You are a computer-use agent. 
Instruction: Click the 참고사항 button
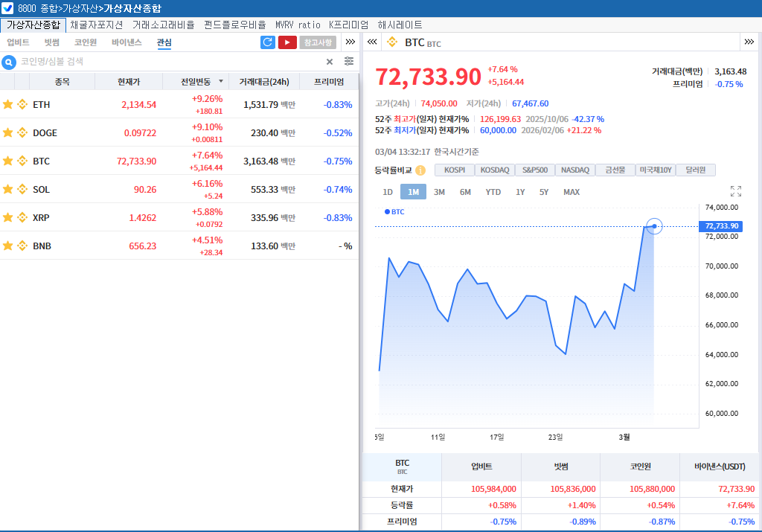(x=318, y=42)
